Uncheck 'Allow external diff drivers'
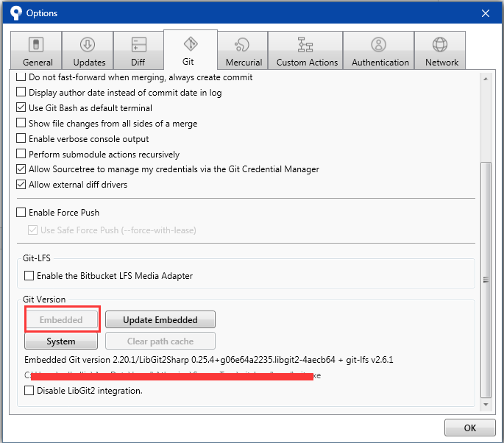Screen dimensions: 504x443 coord(21,184)
